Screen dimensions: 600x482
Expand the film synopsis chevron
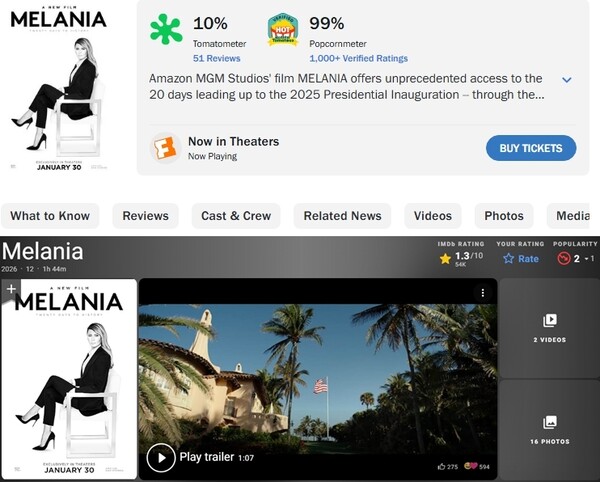(x=566, y=80)
